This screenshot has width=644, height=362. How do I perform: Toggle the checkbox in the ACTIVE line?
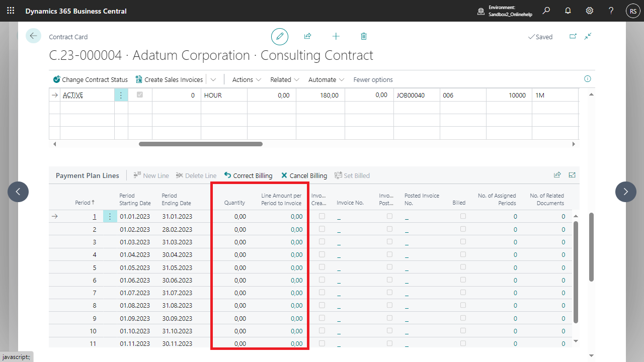140,95
